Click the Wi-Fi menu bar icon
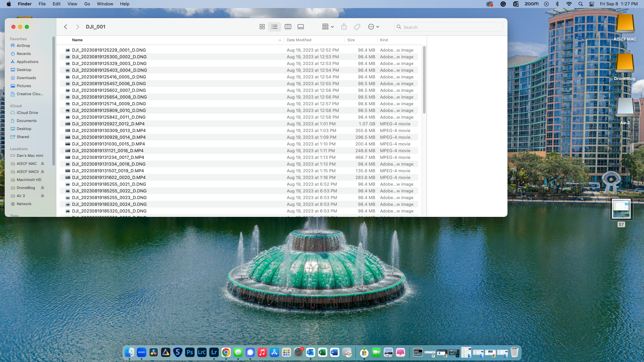Image resolution: width=644 pixels, height=362 pixels. pos(569,4)
